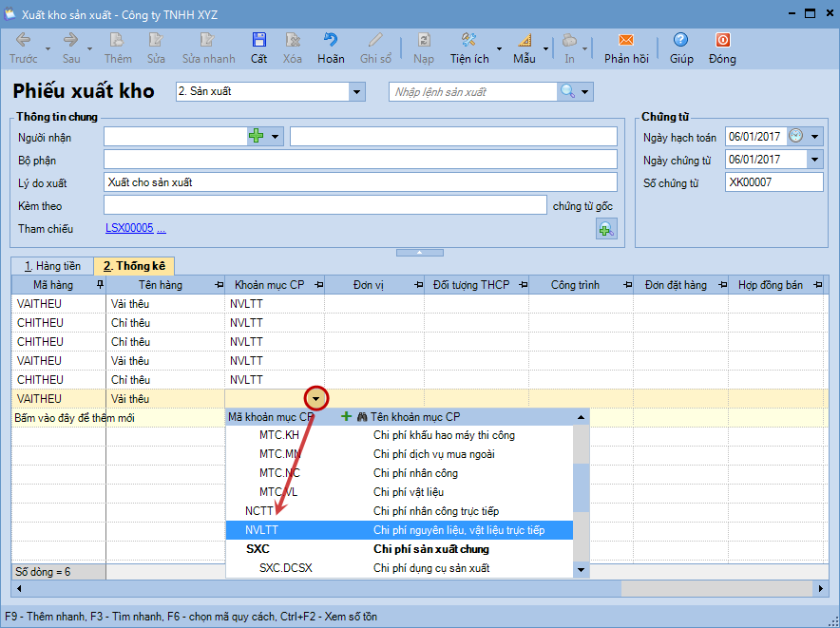Image resolution: width=840 pixels, height=628 pixels.
Task: Click green plus icon beside Người nhận
Action: 256,137
